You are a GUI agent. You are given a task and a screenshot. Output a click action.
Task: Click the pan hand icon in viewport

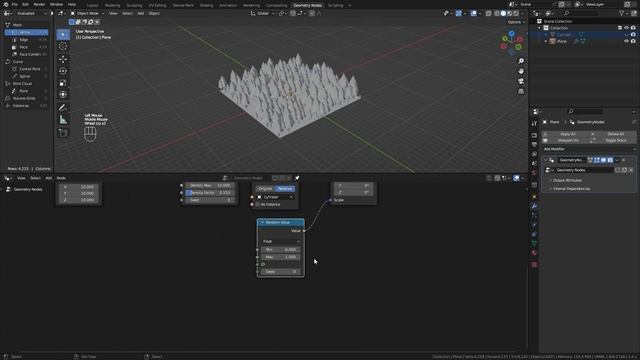521,71
